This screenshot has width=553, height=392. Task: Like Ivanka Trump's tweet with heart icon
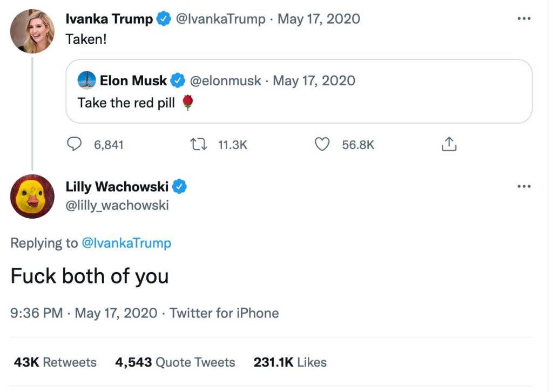coord(322,145)
